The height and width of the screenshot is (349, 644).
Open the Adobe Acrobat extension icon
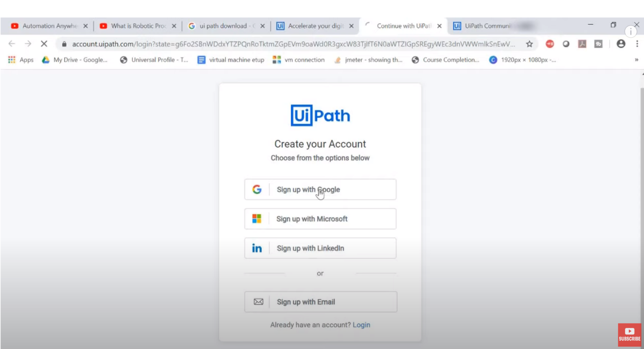tap(582, 44)
